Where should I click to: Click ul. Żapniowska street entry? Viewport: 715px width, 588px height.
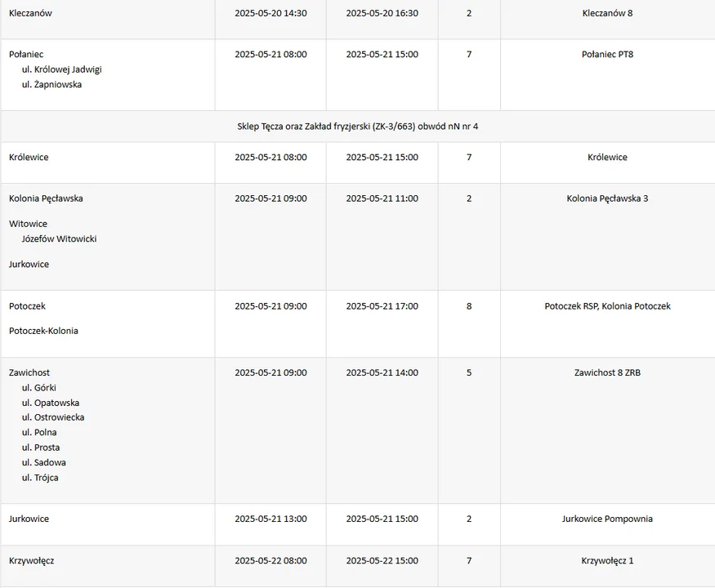click(51, 84)
